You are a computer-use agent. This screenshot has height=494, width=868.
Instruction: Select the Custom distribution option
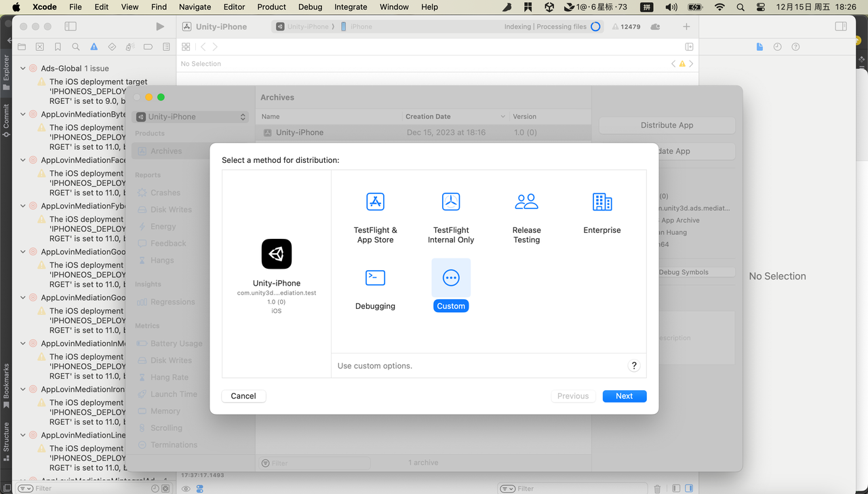coord(451,286)
